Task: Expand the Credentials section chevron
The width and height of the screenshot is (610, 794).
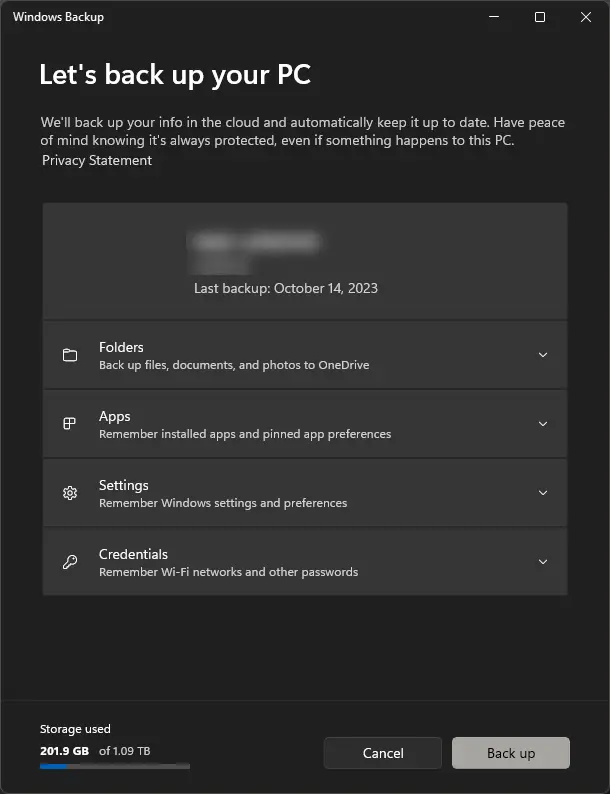Action: pos(543,562)
